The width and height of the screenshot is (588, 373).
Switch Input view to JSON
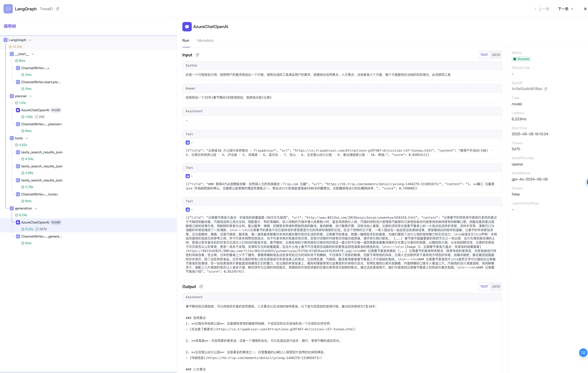coord(496,55)
